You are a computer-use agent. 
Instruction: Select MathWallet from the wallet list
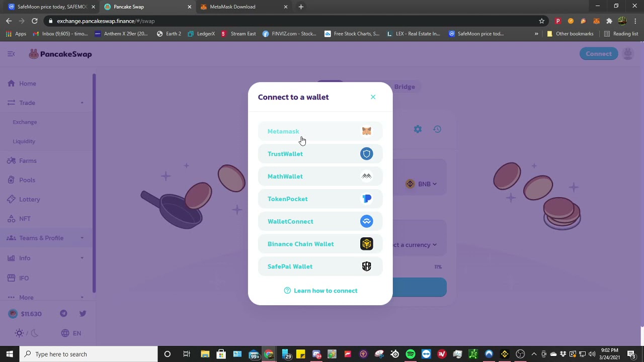pyautogui.click(x=320, y=176)
